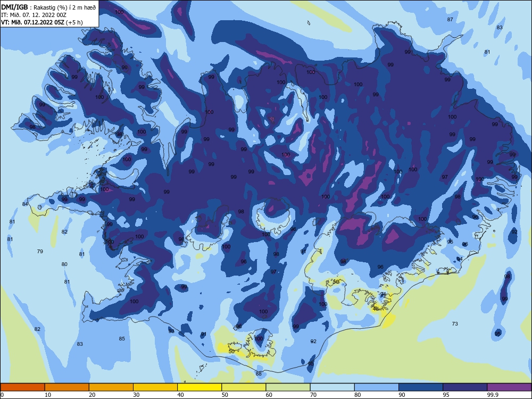Pick the 95–99.9 dark navy legend swatch
The width and height of the screenshot is (532, 399).
pos(465,387)
